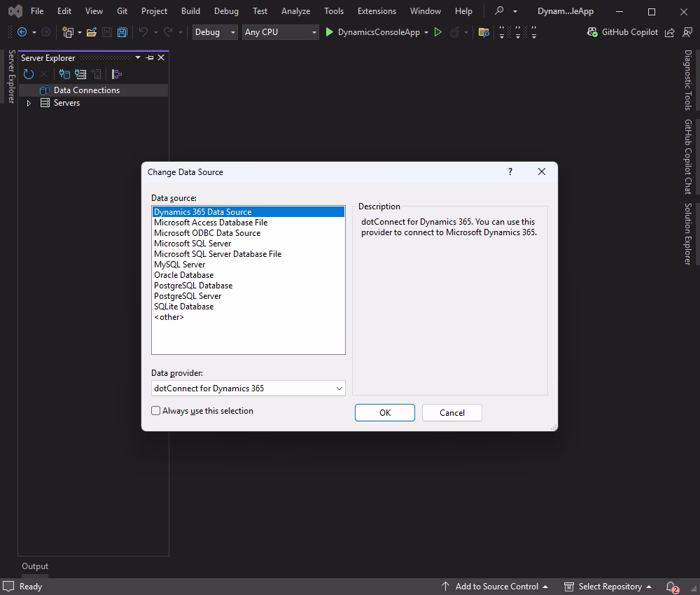
Task: Click Cancel in Change Data Source dialog
Action: (x=451, y=413)
